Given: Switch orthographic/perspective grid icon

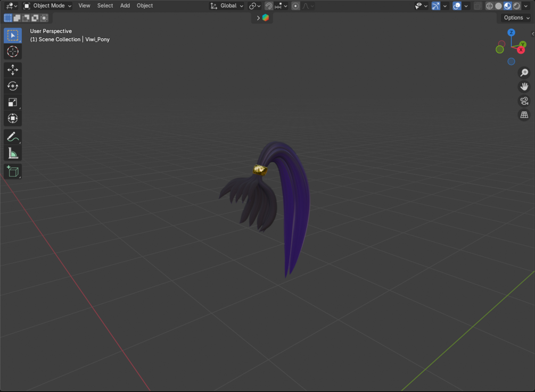Looking at the screenshot, I should [x=524, y=115].
